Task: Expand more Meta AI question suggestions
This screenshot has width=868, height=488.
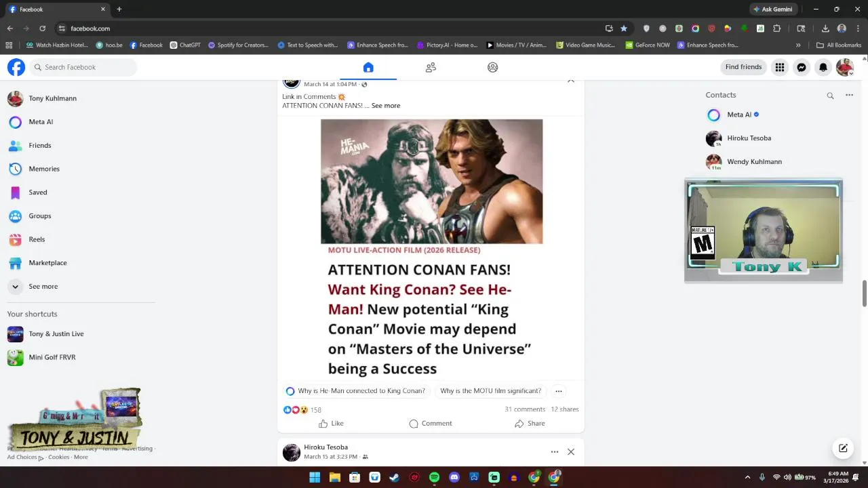Action: (559, 391)
